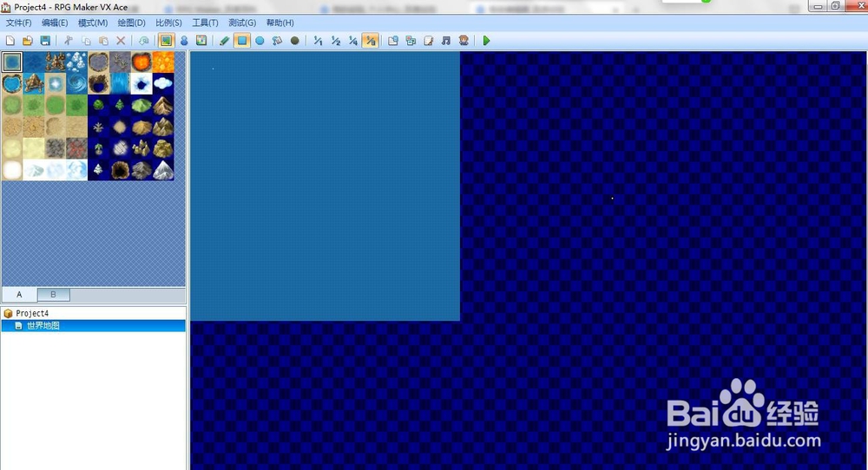Image resolution: width=868 pixels, height=470 pixels.
Task: Pick the round green tree tile
Action: (99, 105)
